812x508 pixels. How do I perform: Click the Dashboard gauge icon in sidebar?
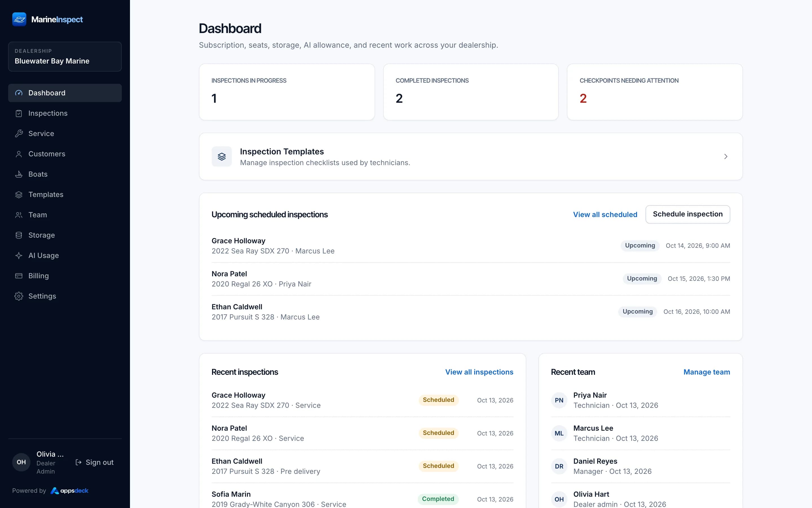tap(19, 93)
